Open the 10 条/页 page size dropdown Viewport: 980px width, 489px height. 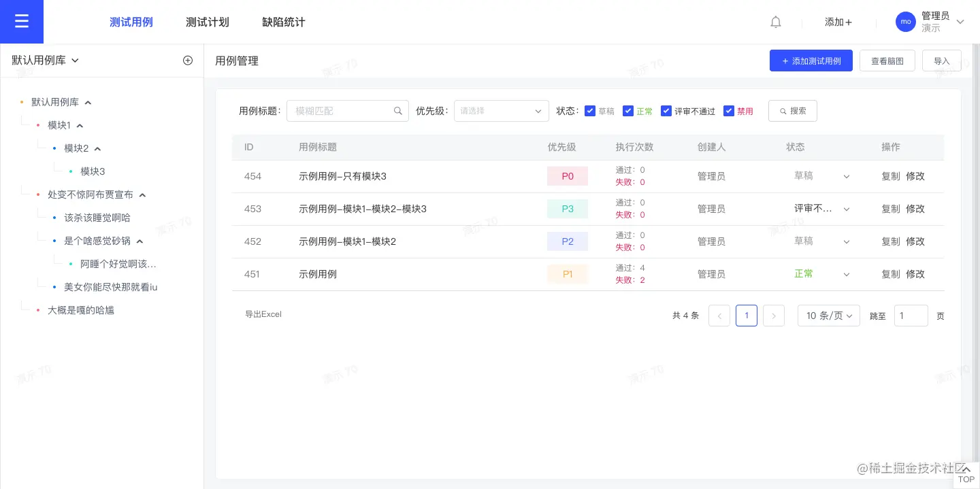pos(828,316)
